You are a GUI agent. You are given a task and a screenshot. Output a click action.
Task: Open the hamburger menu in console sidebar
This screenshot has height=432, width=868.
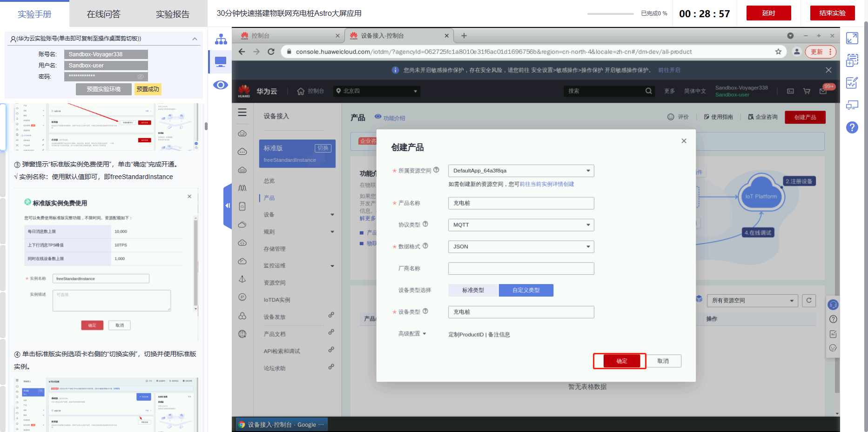coord(242,112)
